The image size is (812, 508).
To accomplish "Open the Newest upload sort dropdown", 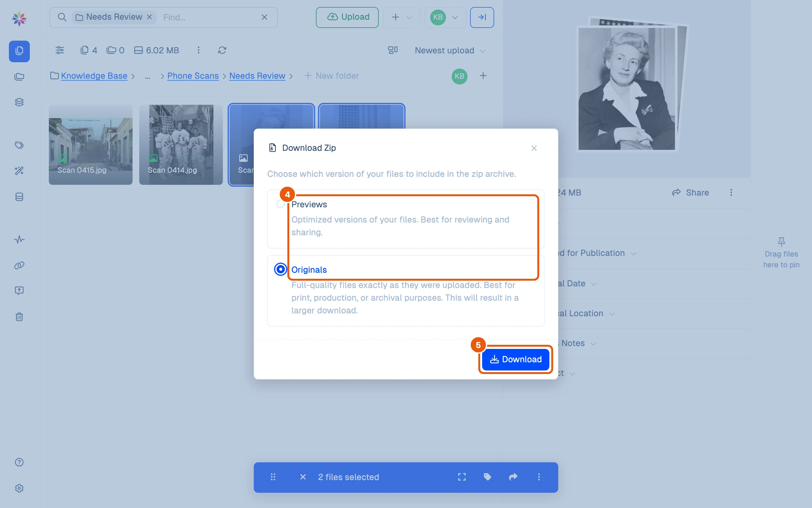I will click(450, 50).
